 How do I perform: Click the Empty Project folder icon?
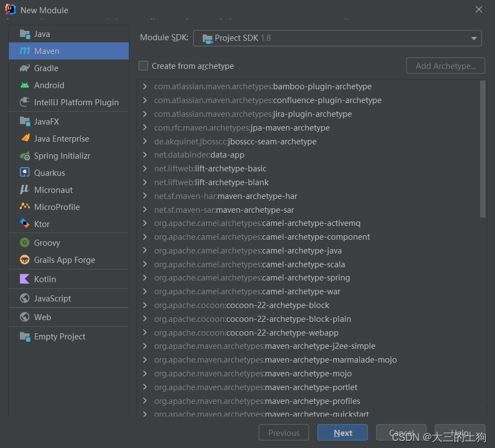pos(25,337)
